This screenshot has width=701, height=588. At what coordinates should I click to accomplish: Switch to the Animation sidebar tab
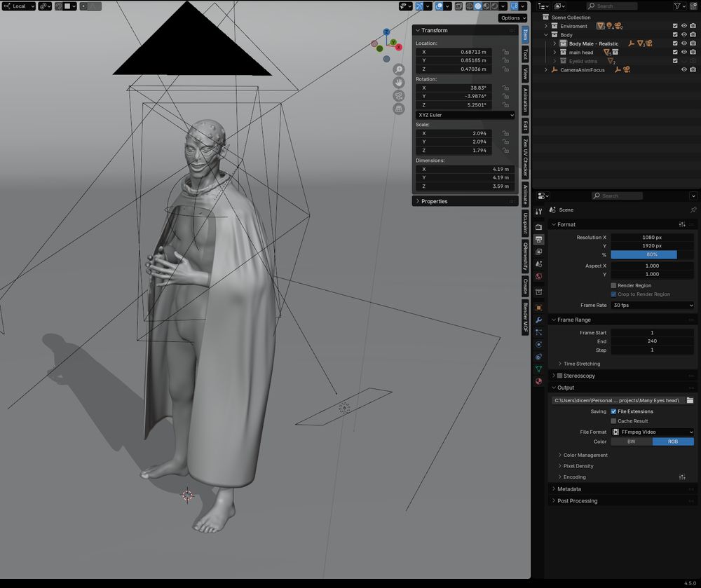coord(525,100)
